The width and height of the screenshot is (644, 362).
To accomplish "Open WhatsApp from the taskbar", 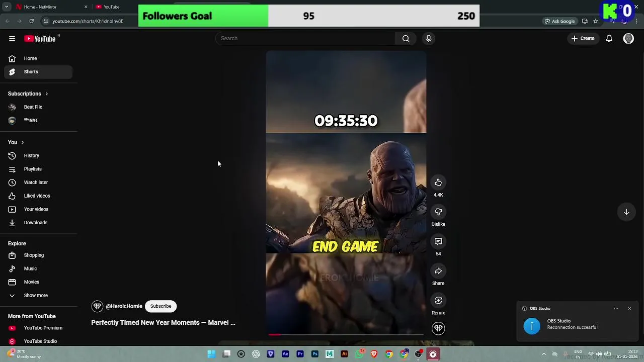I will coord(359,354).
